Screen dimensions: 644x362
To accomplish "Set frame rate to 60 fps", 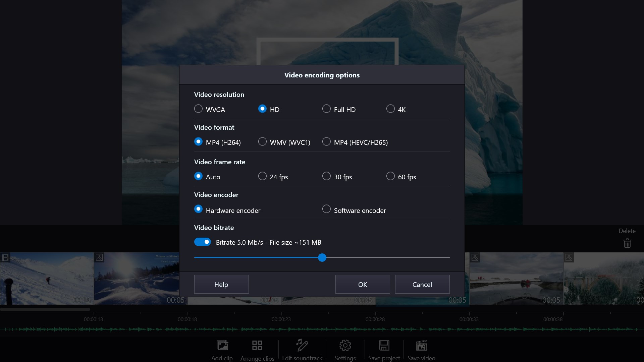I will pyautogui.click(x=390, y=176).
